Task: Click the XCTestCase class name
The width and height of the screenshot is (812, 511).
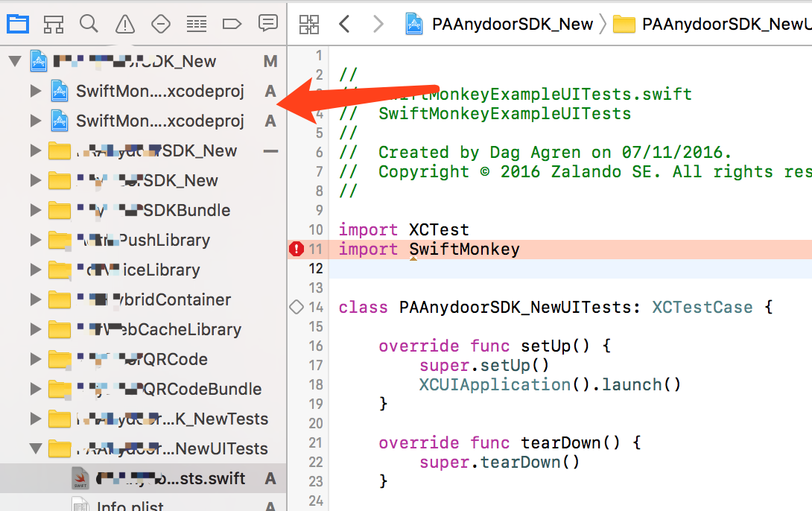Action: coord(702,307)
